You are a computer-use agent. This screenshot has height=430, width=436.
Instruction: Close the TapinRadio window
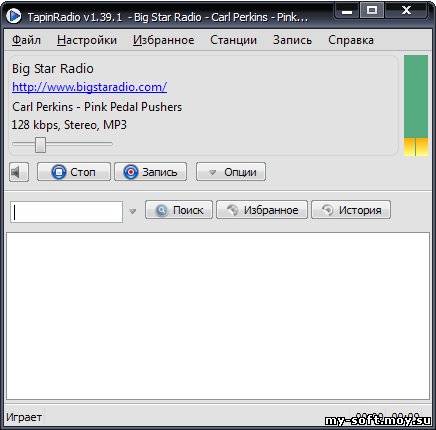pyautogui.click(x=406, y=11)
